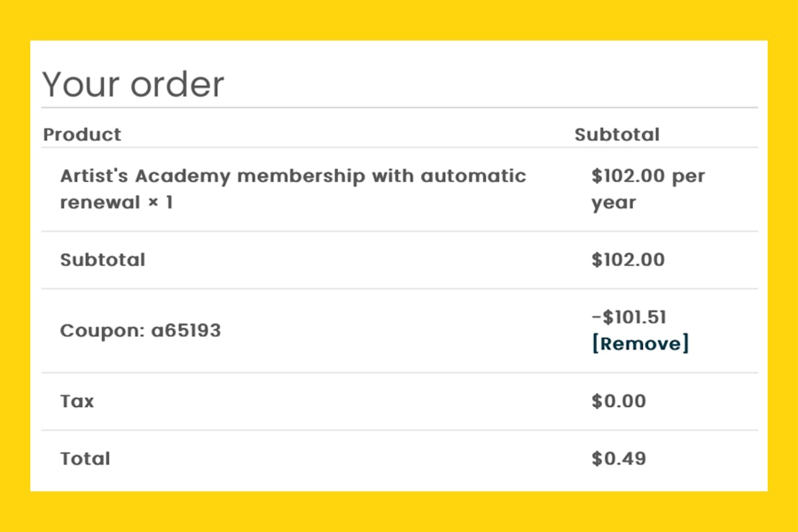Screen dimensions: 798x532
Task: Click the yellow background below the order box
Action: coord(399,512)
